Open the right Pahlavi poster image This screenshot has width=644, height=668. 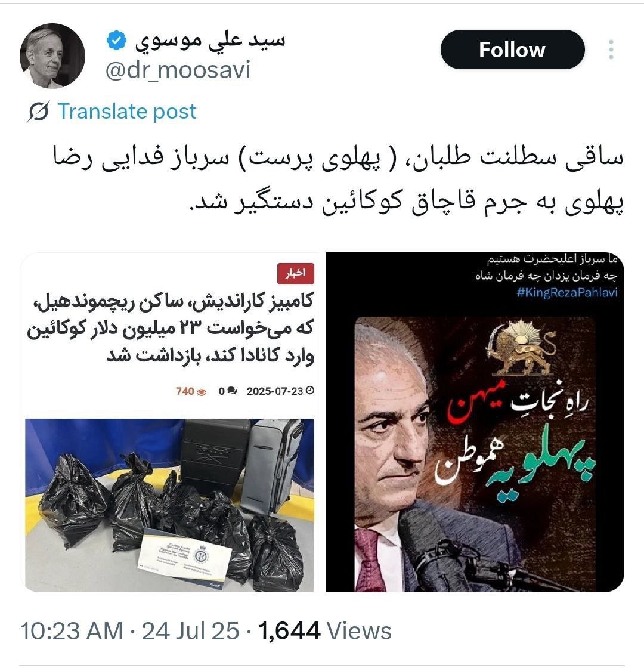(475, 422)
